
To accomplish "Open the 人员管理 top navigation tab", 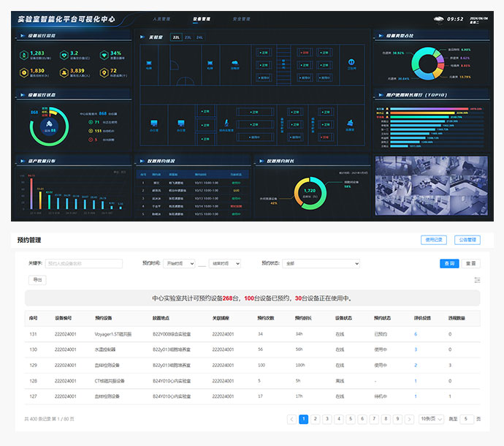I will 162,19.
